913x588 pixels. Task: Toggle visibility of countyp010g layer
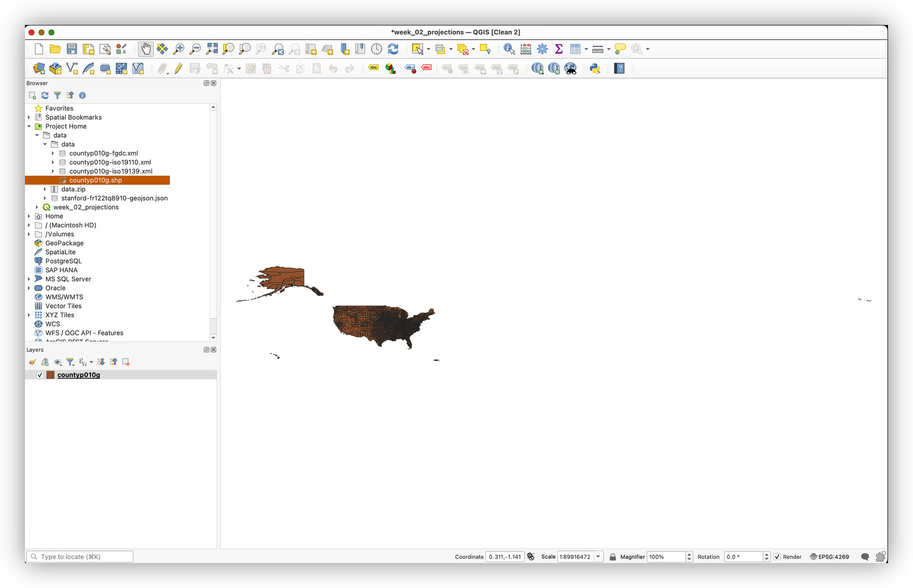(x=40, y=375)
